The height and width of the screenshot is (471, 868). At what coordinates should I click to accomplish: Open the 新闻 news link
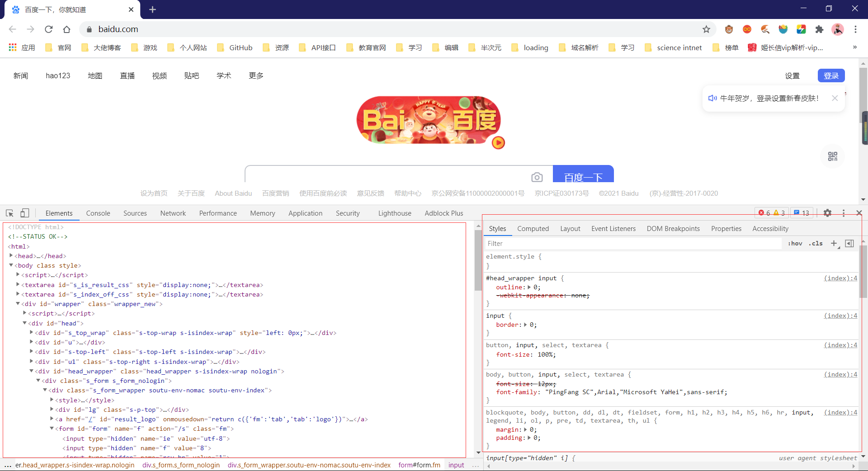tap(21, 75)
